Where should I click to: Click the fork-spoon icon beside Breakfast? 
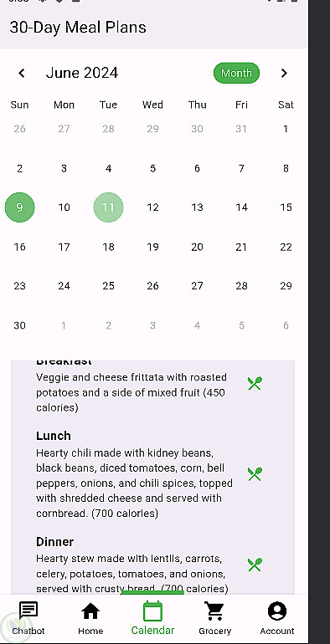tap(255, 383)
